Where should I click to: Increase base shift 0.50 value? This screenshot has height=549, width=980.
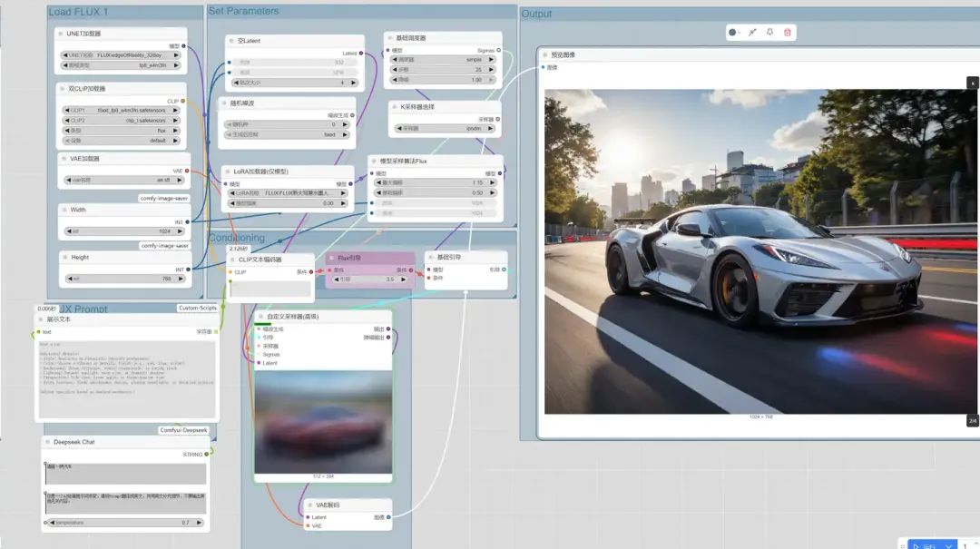(493, 192)
